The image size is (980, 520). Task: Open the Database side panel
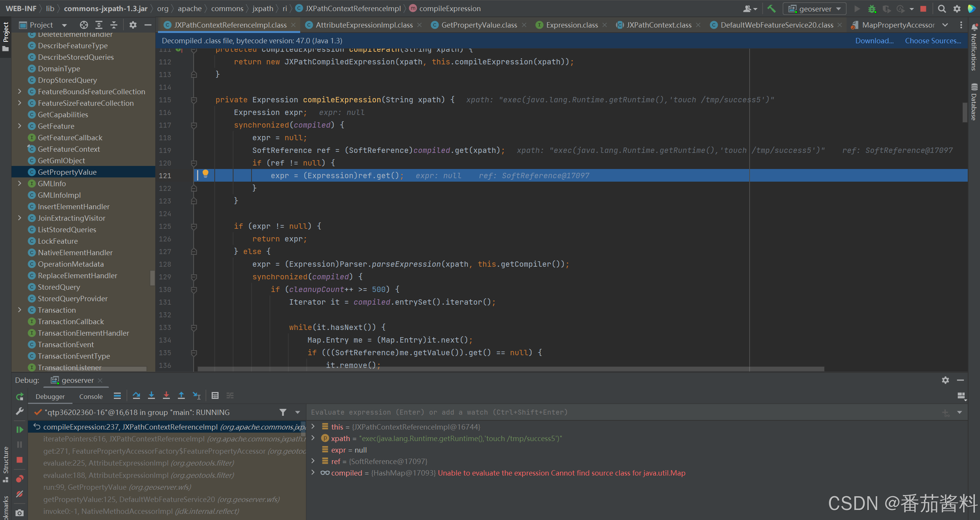tap(974, 102)
